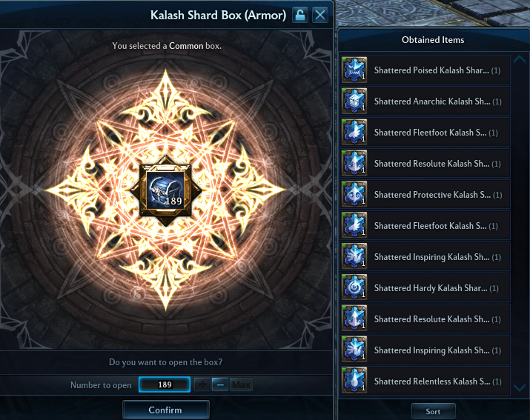The image size is (530, 420).
Task: Click the Shattered Relentless Kalash Shard icon
Action: tap(354, 381)
